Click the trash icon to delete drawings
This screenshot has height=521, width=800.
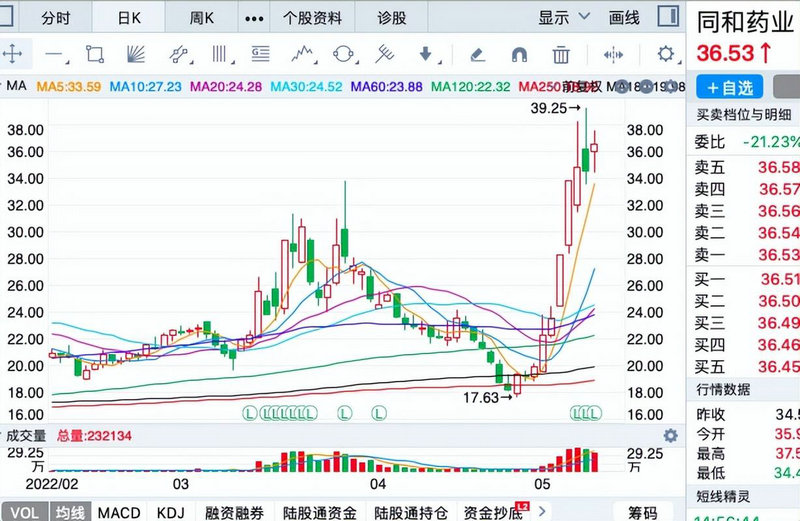(561, 53)
